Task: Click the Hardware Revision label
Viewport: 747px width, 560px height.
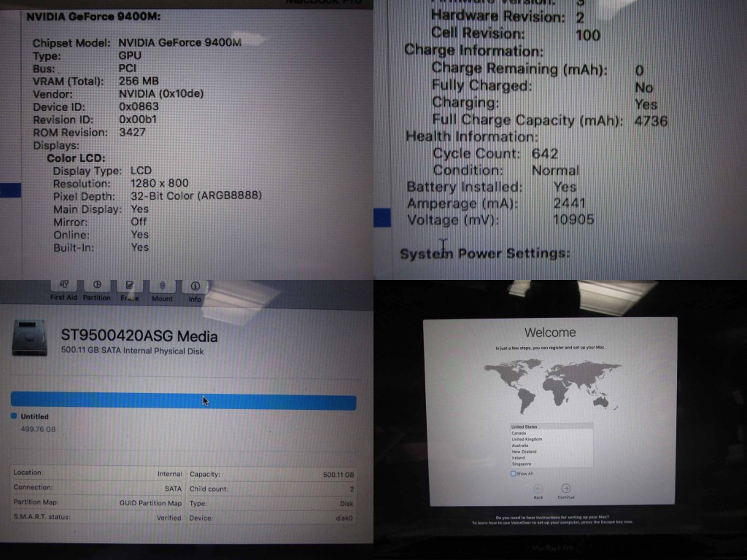Action: (498, 17)
